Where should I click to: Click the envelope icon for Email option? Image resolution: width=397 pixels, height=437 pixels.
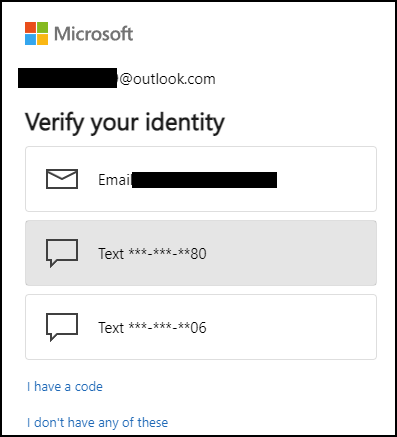click(62, 179)
